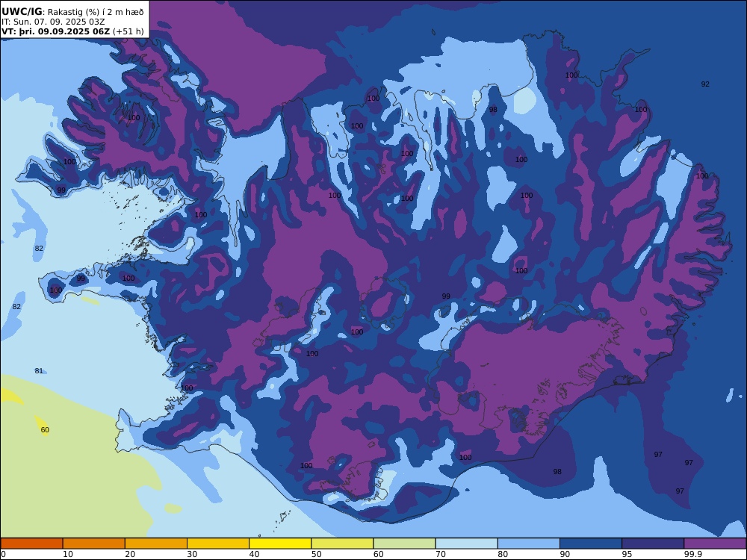
Task: Select the orange 10–20 legend color block
Action: 94,544
